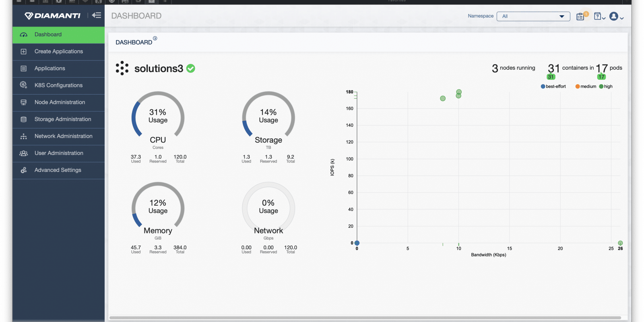Open Advanced Settings

pos(58,170)
